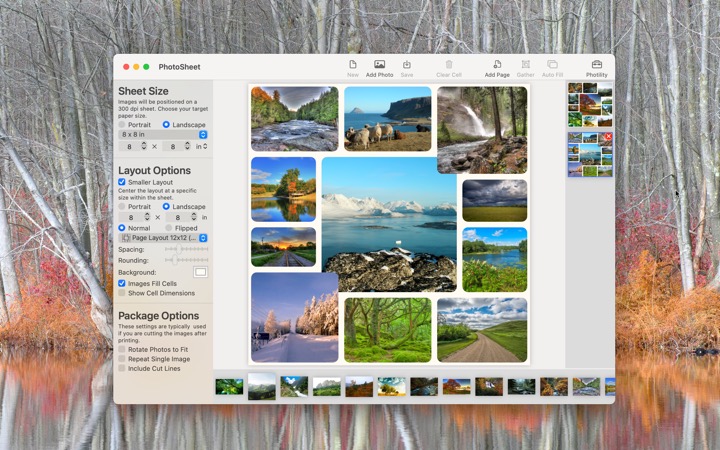Open the Background color well
The height and width of the screenshot is (450, 720).
pyautogui.click(x=200, y=272)
